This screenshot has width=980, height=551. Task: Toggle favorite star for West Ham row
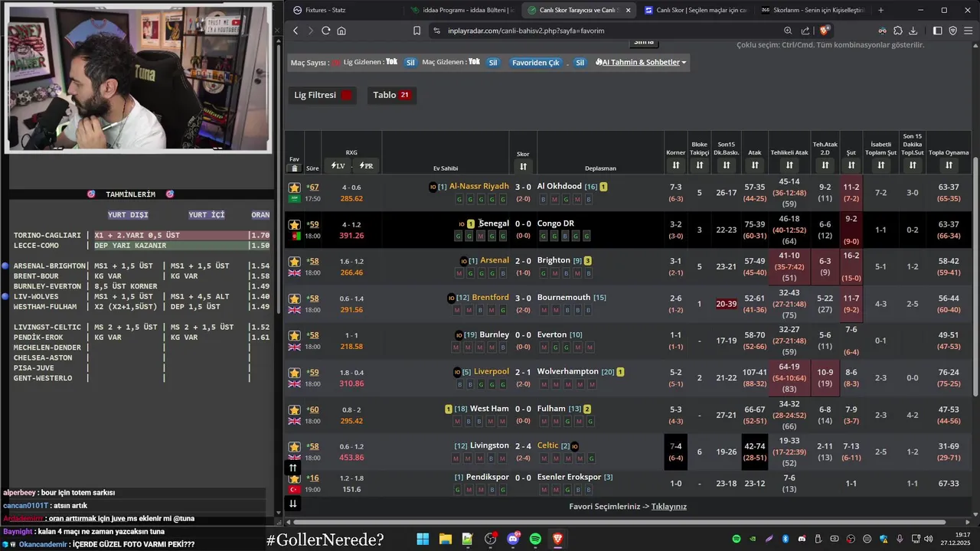[294, 409]
